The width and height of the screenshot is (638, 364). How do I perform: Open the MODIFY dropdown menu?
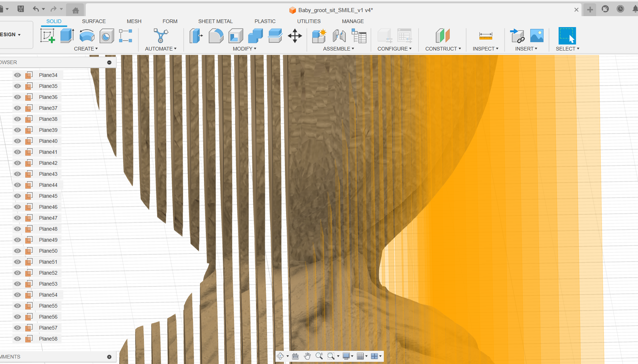[x=245, y=49]
